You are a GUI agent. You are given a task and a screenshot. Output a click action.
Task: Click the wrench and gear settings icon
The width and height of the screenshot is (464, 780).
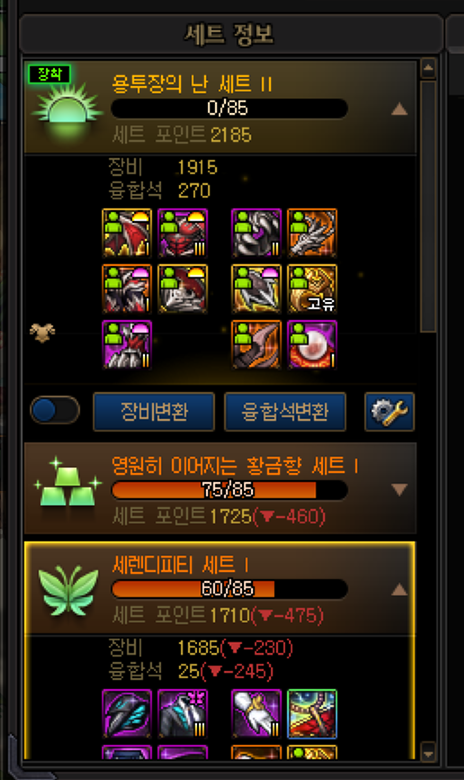pyautogui.click(x=389, y=411)
